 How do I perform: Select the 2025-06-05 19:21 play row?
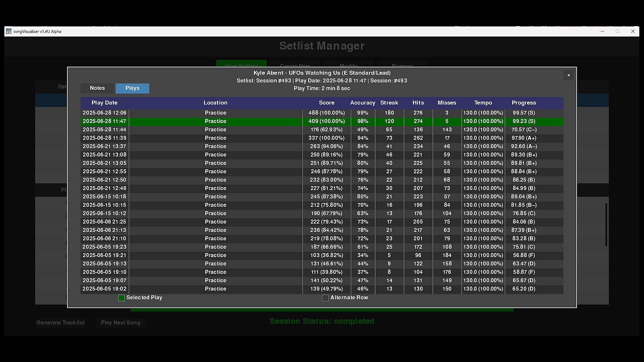coord(215,255)
